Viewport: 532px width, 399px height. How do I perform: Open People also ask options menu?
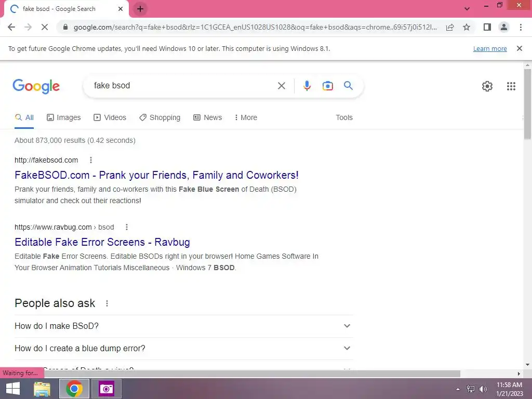107,303
